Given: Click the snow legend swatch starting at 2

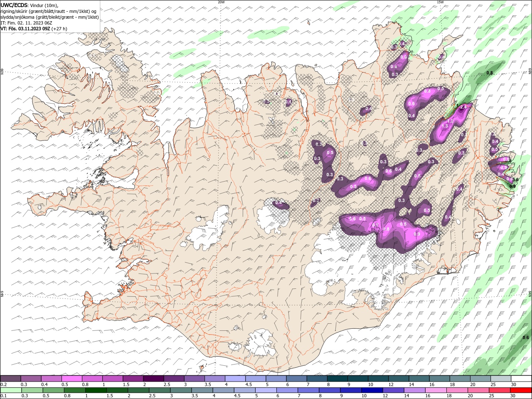Looking at the screenshot, I should (153, 379).
